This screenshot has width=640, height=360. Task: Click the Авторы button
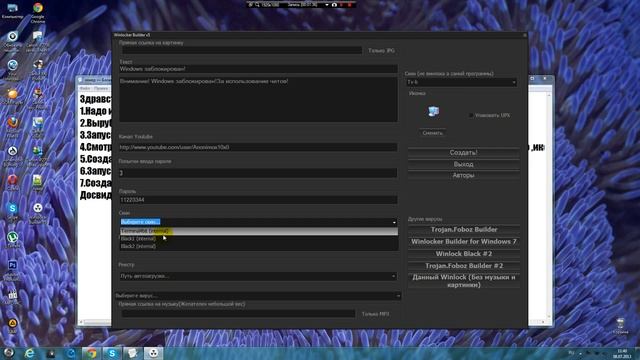coord(464,175)
